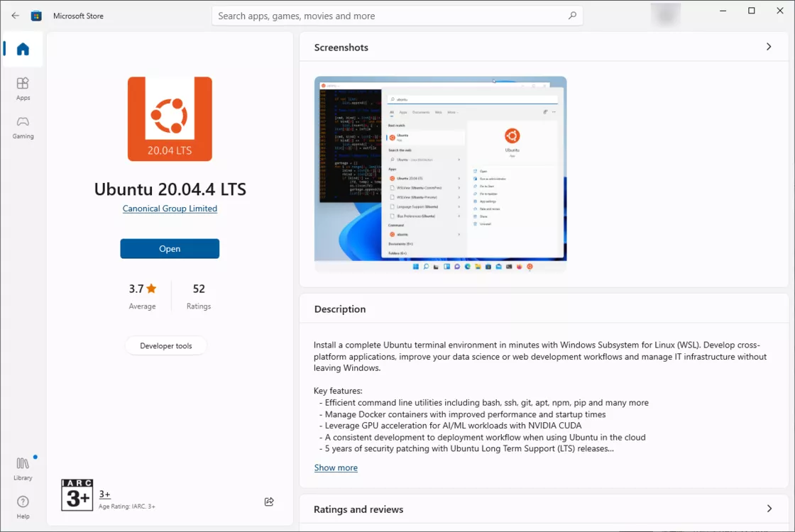Click the share icon
This screenshot has height=532, width=795.
269,501
